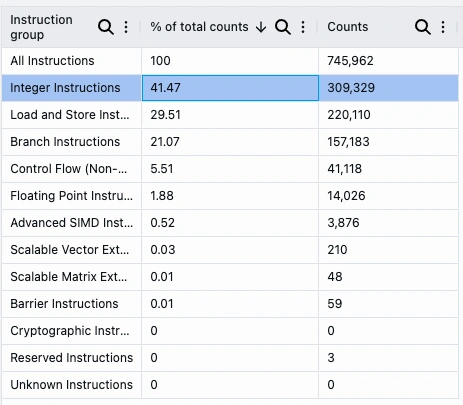Click the 309,329 counts cell
Viewport: 463px width, 405px height.
click(x=389, y=88)
